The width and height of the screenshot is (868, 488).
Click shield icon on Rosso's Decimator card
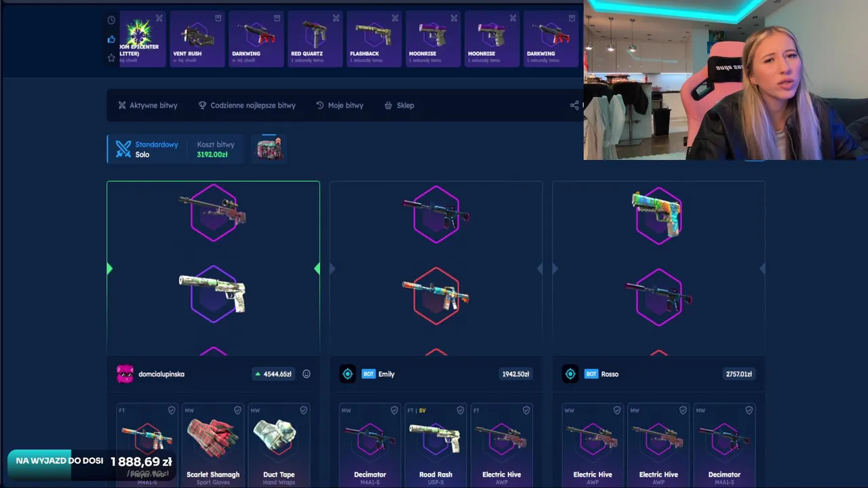point(749,410)
